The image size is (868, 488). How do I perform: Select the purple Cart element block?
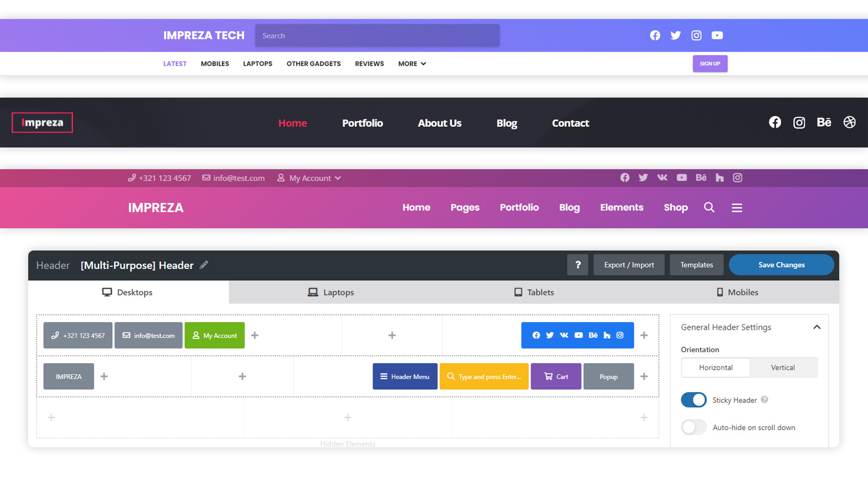click(x=556, y=376)
